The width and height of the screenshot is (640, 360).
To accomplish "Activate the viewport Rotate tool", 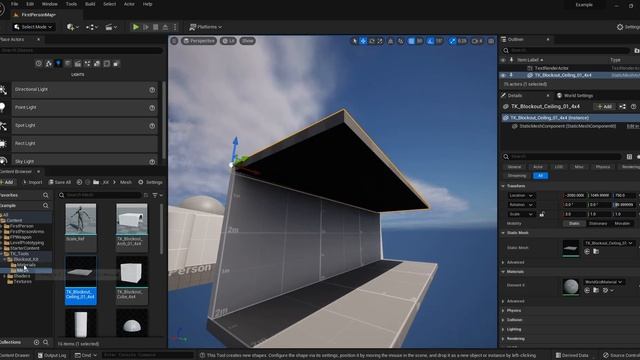I will [x=372, y=41].
